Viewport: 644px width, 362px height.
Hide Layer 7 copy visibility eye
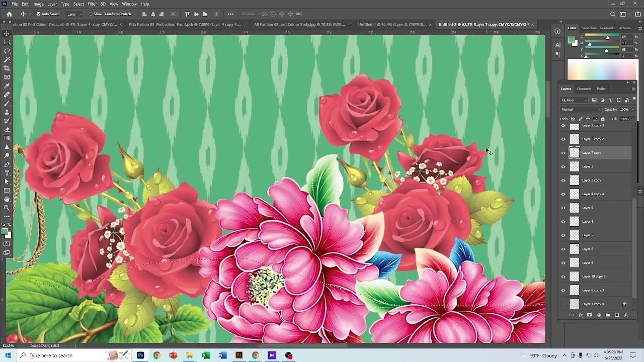point(563,153)
